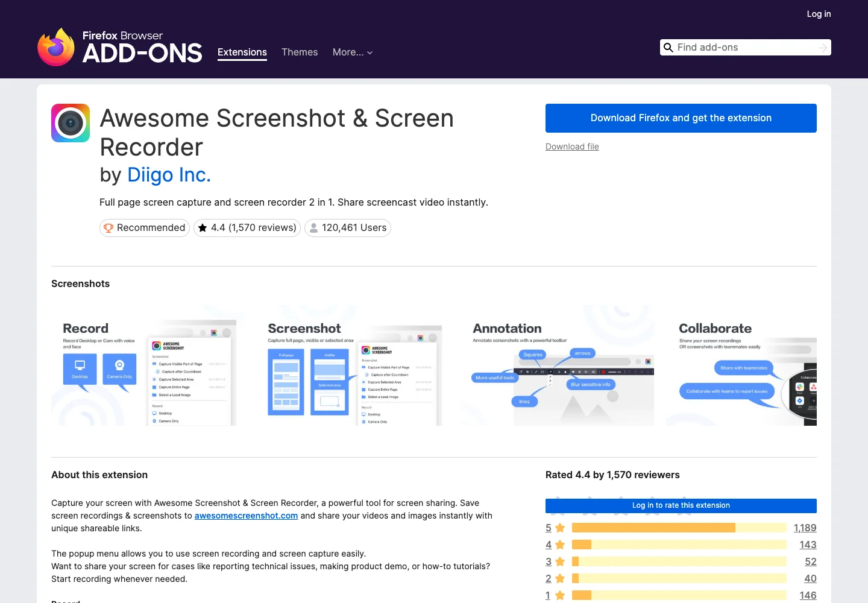Click the star next to 1 rating
This screenshot has width=868, height=603.
(x=560, y=595)
